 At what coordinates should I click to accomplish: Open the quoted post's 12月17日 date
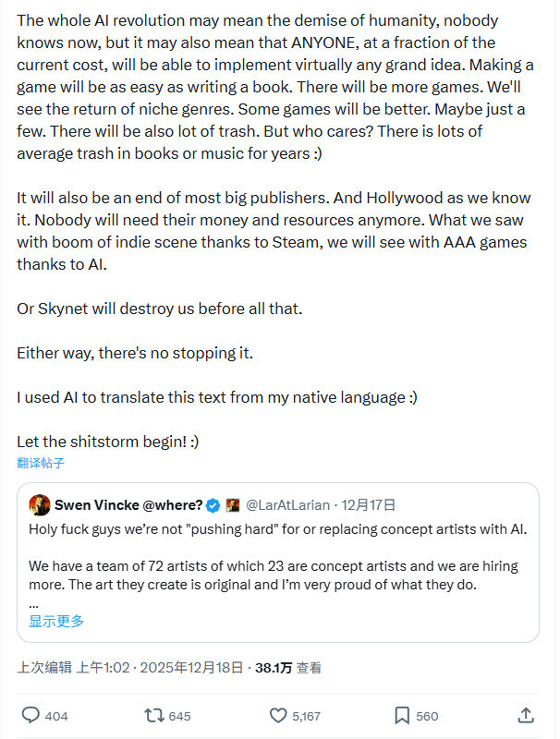click(370, 504)
